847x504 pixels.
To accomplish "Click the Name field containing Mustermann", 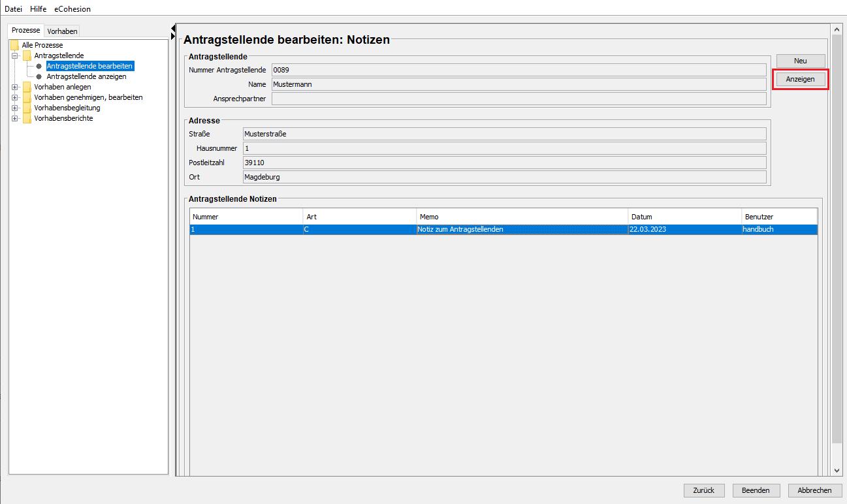I will [x=519, y=84].
